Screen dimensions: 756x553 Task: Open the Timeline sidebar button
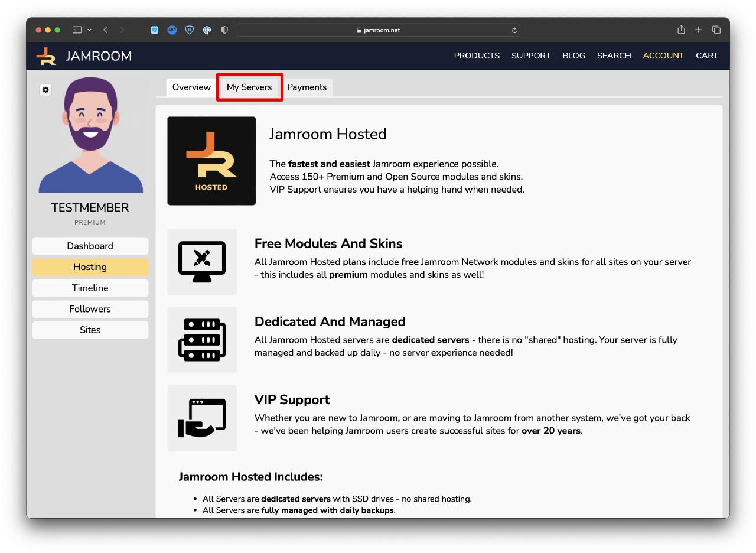coord(90,288)
